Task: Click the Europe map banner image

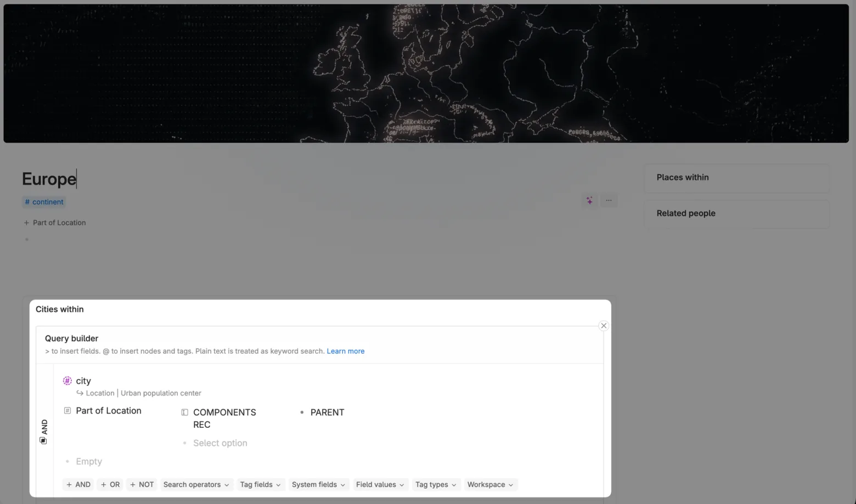Action: click(426, 73)
